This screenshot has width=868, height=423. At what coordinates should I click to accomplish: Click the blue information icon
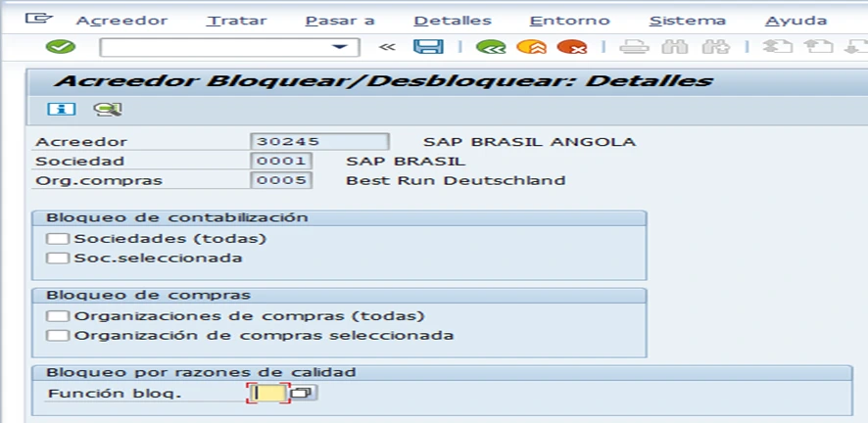click(61, 109)
